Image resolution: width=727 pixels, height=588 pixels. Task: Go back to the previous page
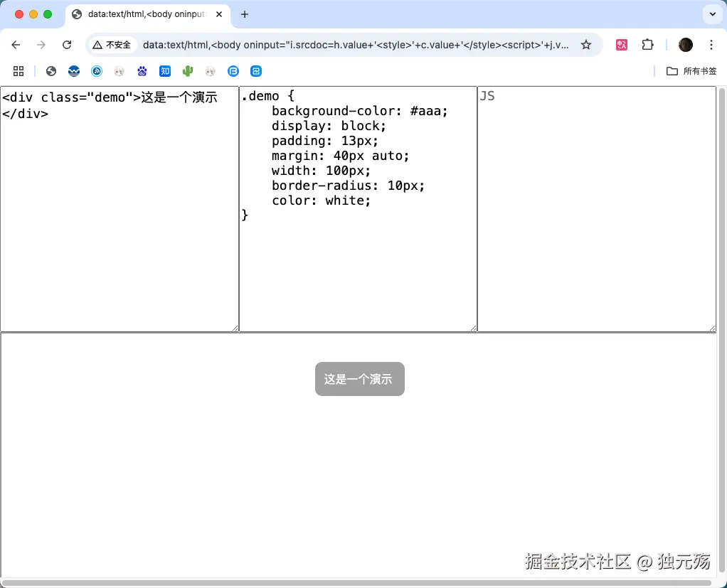click(x=16, y=45)
